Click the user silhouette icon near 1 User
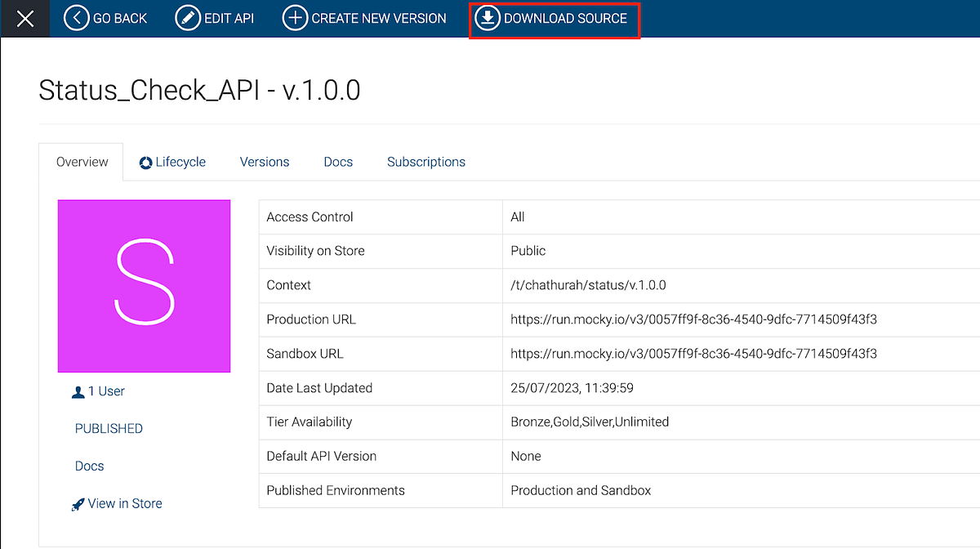This screenshot has height=549, width=980. point(77,391)
